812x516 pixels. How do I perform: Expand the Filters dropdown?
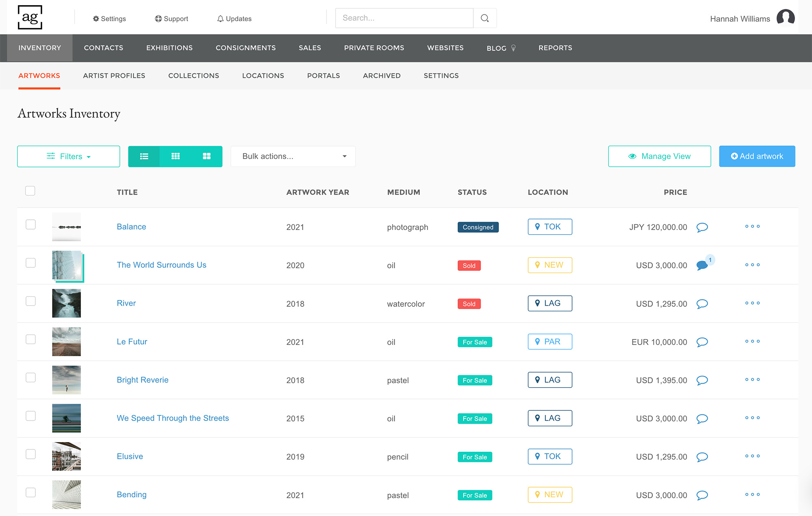click(69, 156)
